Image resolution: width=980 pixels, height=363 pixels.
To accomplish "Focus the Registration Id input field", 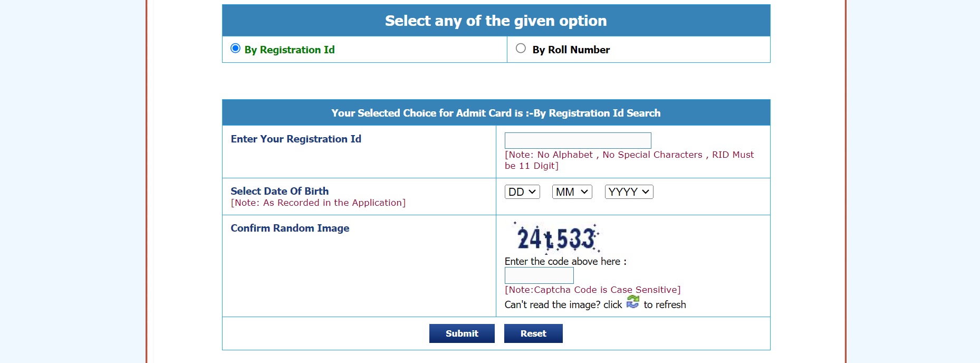I will coord(578,140).
